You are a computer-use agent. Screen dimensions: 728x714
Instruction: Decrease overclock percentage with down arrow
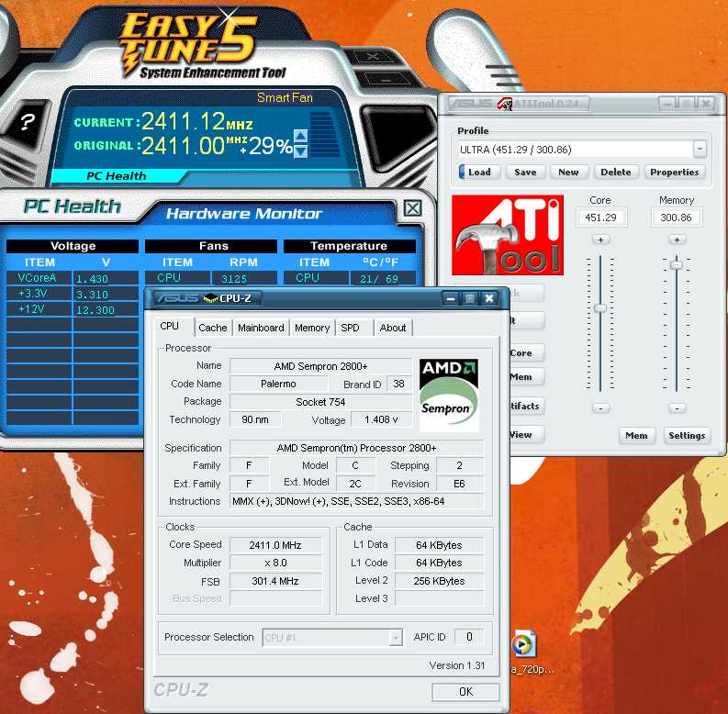[300, 151]
